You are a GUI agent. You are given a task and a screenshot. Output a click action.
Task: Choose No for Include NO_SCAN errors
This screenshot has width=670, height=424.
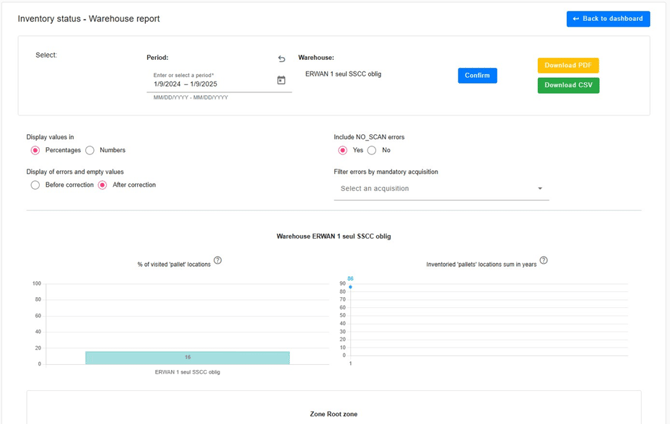pyautogui.click(x=372, y=150)
